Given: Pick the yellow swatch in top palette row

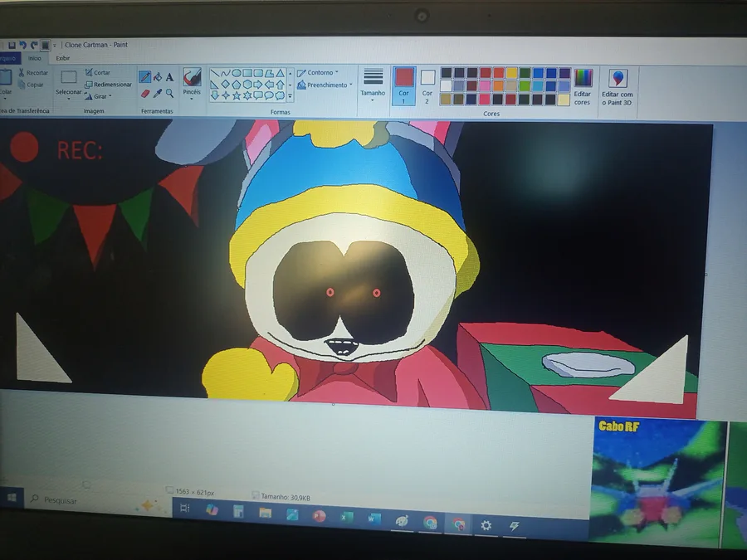Looking at the screenshot, I should click(511, 73).
